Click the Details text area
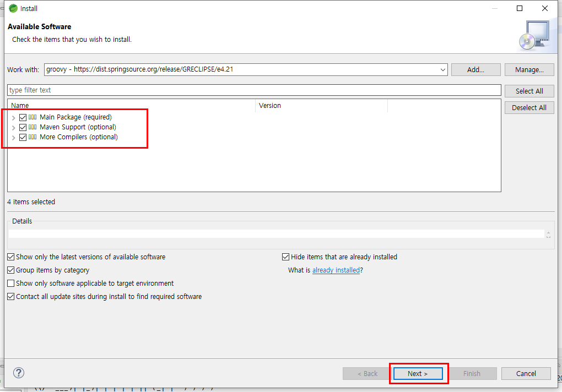This screenshot has height=392, width=562. click(277, 234)
